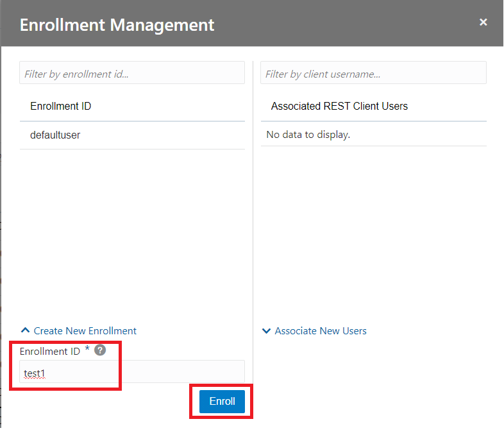The width and height of the screenshot is (504, 435).
Task: Click the Enrollment ID column header
Action: pyautogui.click(x=61, y=107)
